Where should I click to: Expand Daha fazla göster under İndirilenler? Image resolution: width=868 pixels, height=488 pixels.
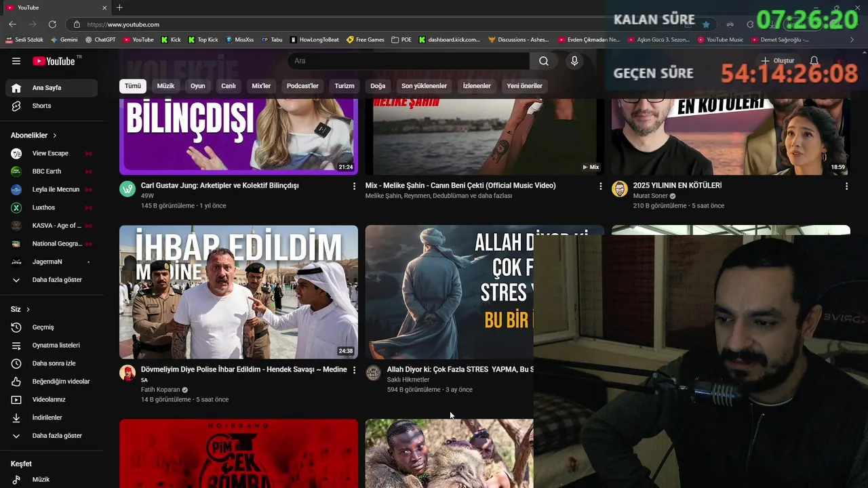coord(52,436)
